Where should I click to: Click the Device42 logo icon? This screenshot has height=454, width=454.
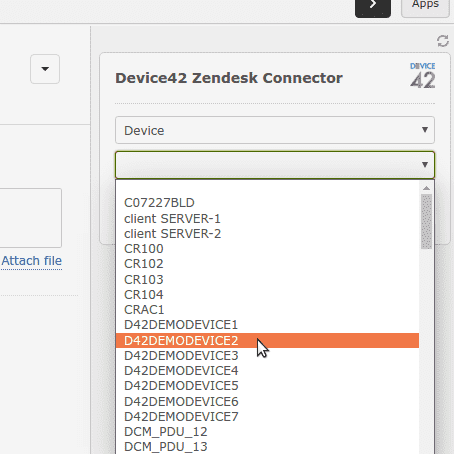click(x=423, y=75)
